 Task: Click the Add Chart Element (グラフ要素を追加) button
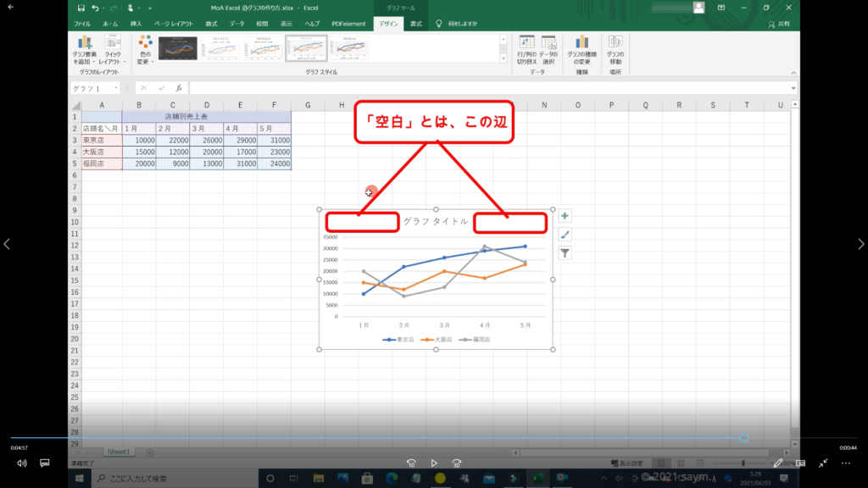point(85,50)
